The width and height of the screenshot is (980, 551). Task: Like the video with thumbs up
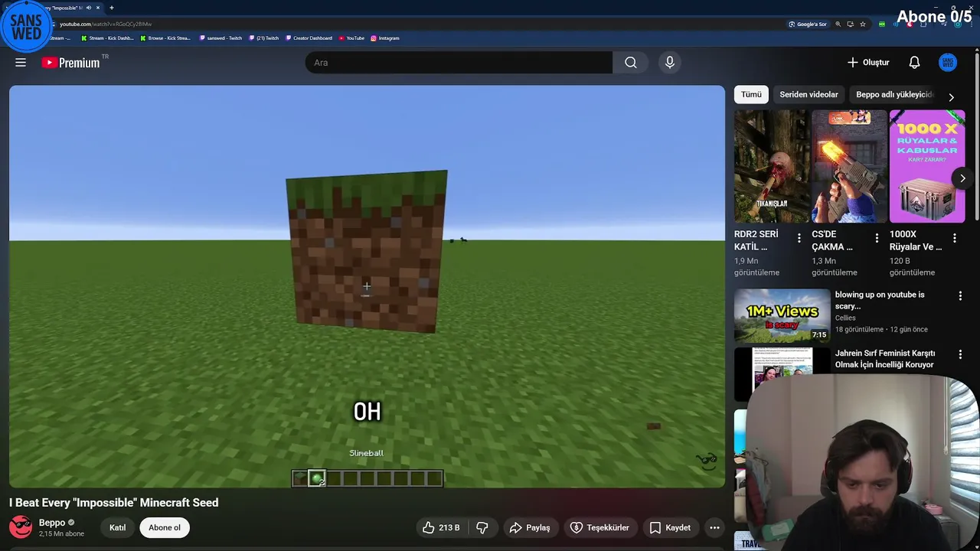441,527
